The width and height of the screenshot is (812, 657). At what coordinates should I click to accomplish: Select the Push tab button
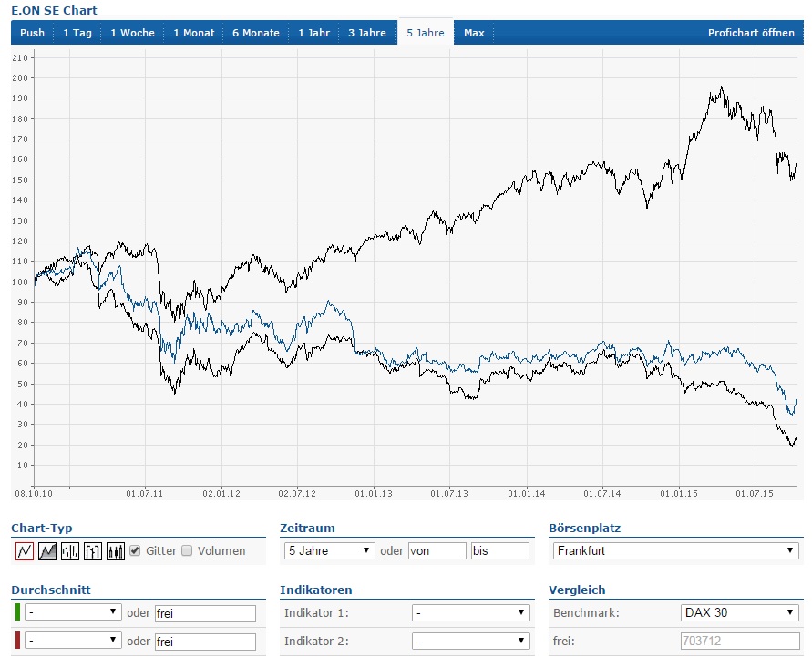pyautogui.click(x=32, y=33)
